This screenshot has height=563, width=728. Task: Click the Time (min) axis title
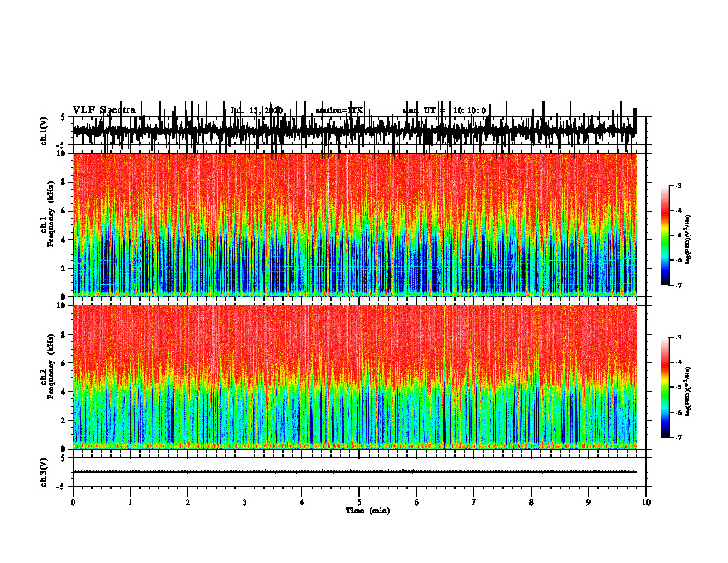[368, 511]
